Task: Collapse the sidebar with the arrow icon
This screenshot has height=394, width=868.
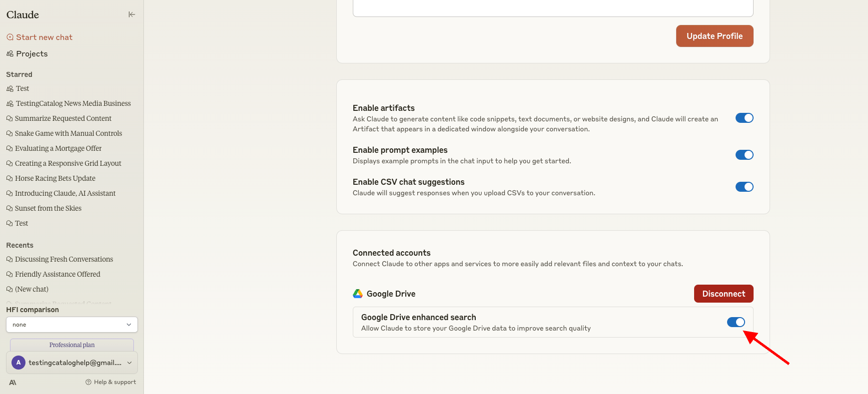Action: click(131, 14)
